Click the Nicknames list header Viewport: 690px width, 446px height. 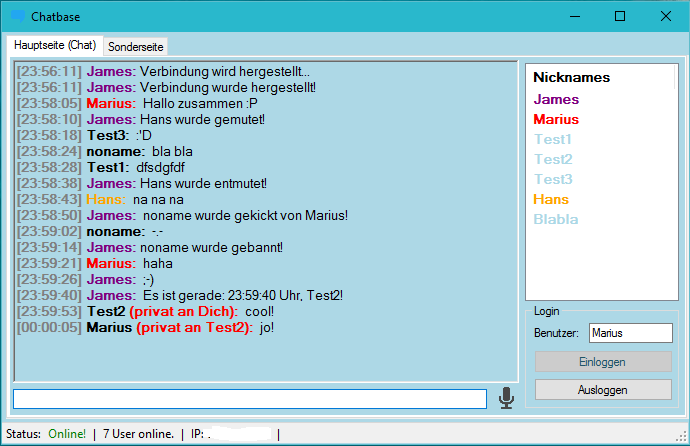coord(571,77)
